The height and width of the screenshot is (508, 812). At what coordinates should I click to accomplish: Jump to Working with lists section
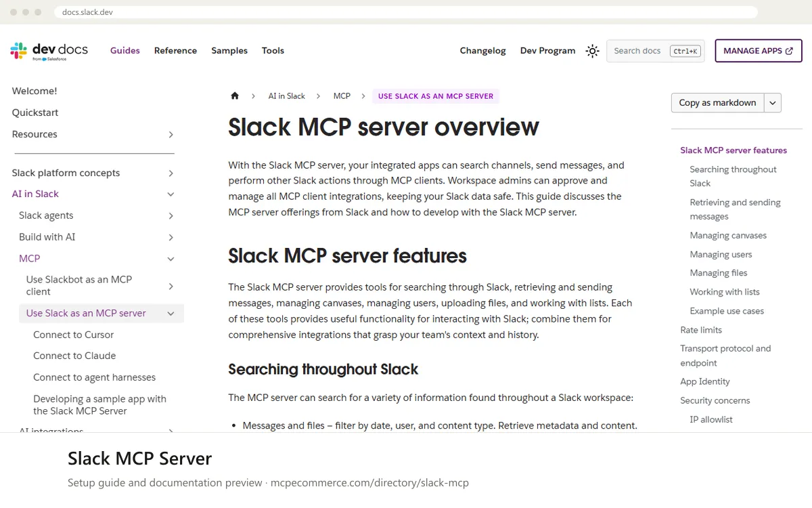pyautogui.click(x=725, y=292)
